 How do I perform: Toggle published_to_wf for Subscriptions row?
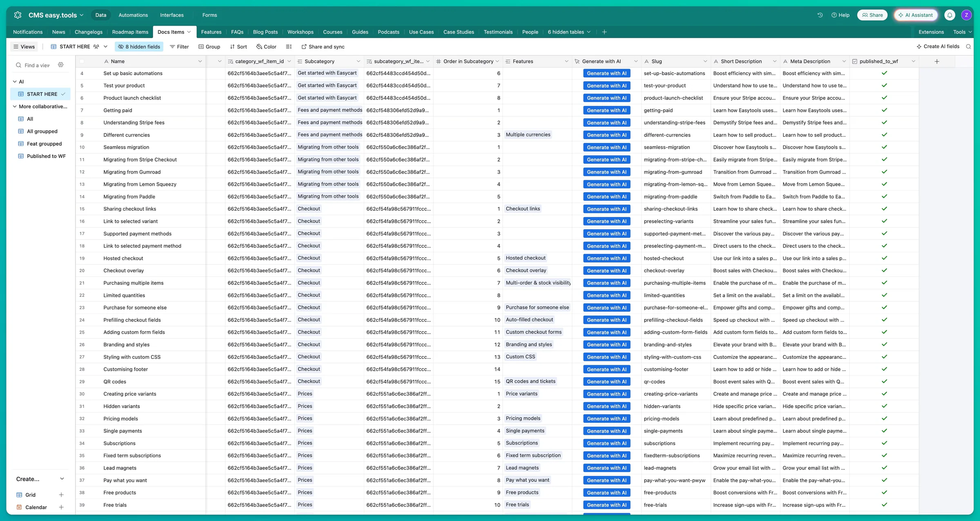(884, 443)
